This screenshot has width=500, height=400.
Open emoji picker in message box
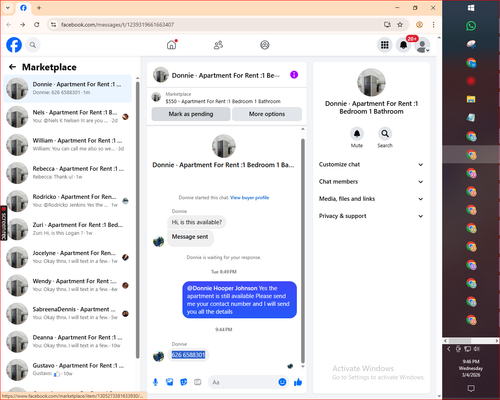tap(282, 382)
